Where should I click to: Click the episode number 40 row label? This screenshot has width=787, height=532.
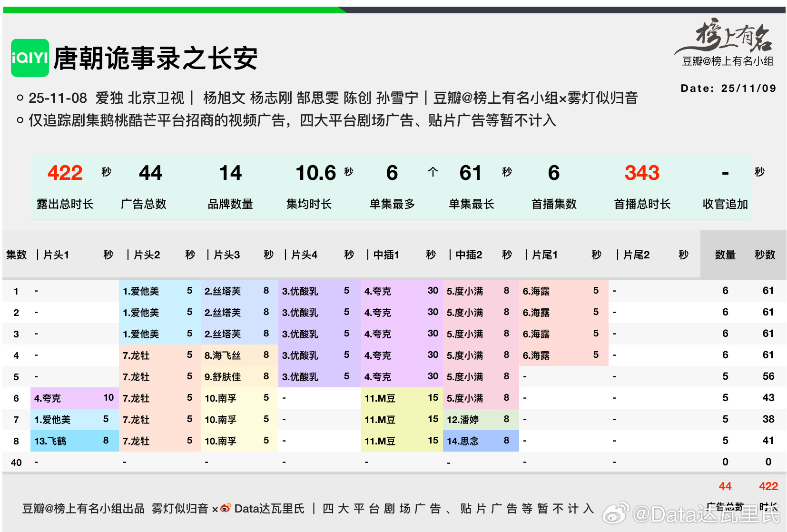pyautogui.click(x=16, y=463)
